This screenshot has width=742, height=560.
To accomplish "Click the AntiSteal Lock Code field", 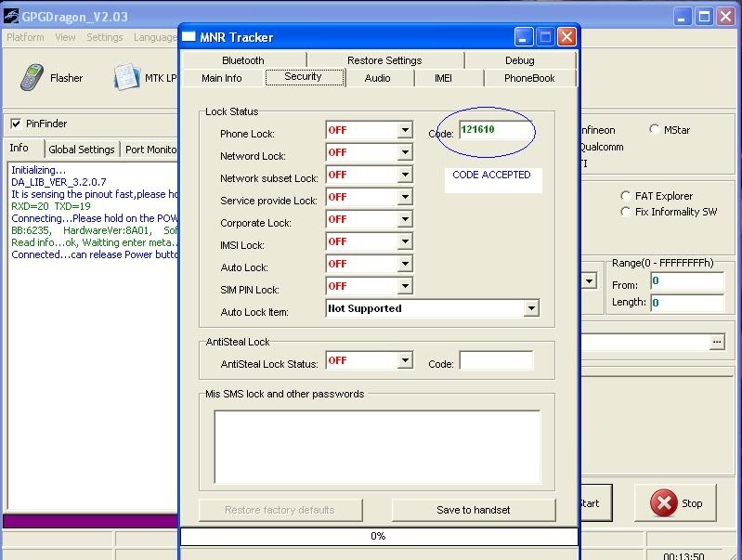I will (496, 360).
